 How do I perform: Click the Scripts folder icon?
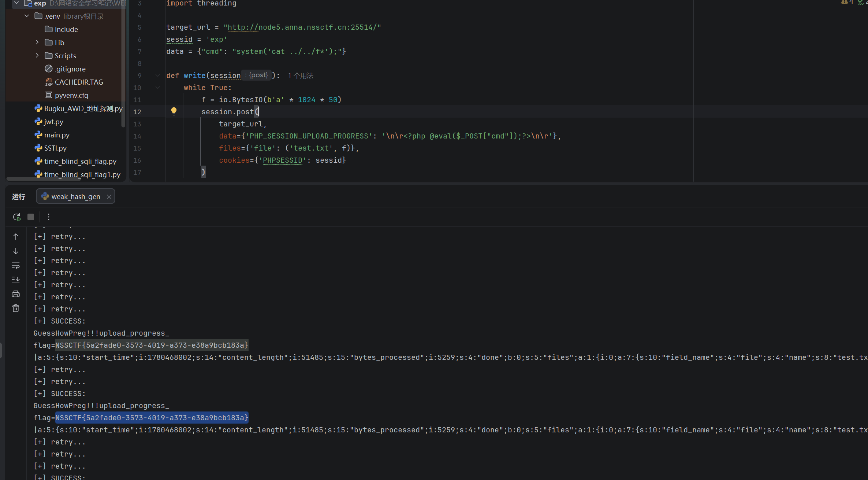49,55
